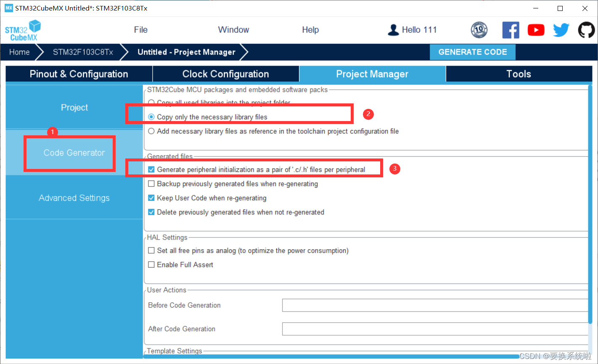Click the user account avatar icon

393,30
